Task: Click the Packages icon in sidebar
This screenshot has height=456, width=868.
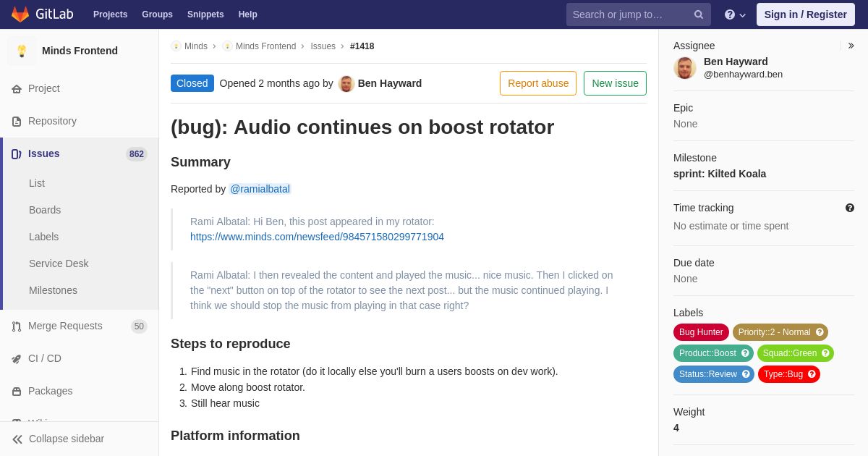Action: point(17,392)
